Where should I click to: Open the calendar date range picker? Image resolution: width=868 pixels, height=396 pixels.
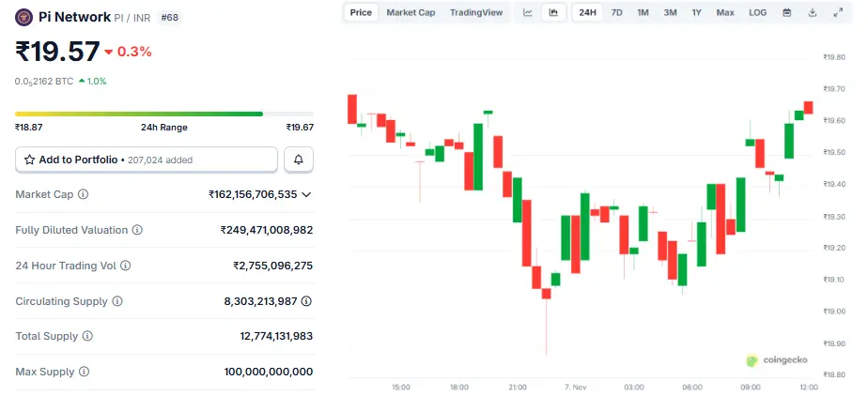786,13
